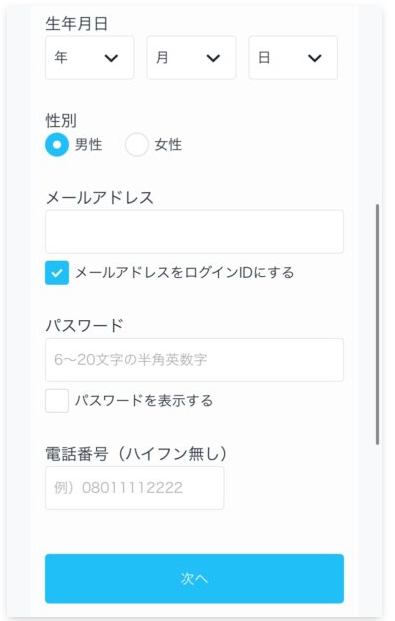Open the 月 birth month dropdown
This screenshot has height=621, width=395.
(x=191, y=58)
